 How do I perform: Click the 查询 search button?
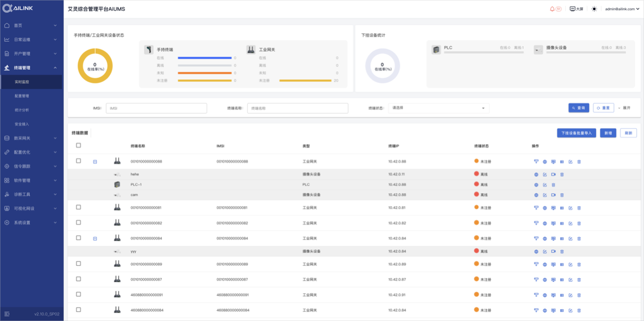(579, 108)
